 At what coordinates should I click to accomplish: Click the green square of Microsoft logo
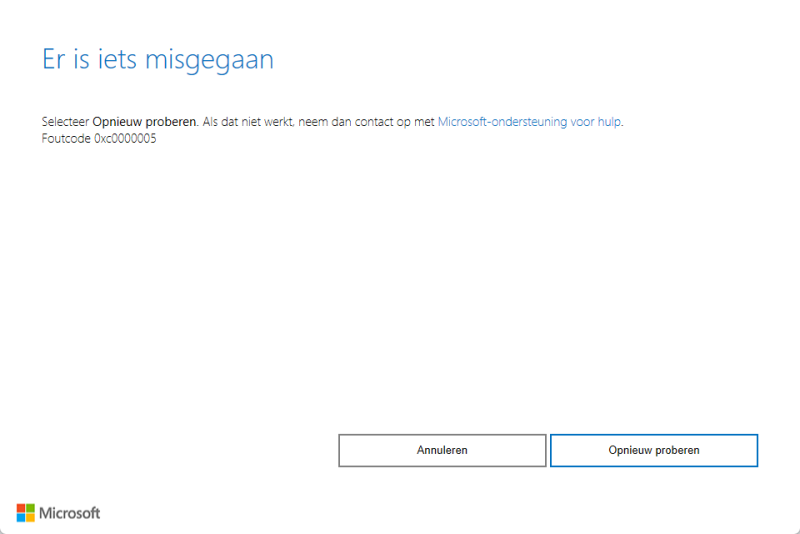click(x=30, y=508)
